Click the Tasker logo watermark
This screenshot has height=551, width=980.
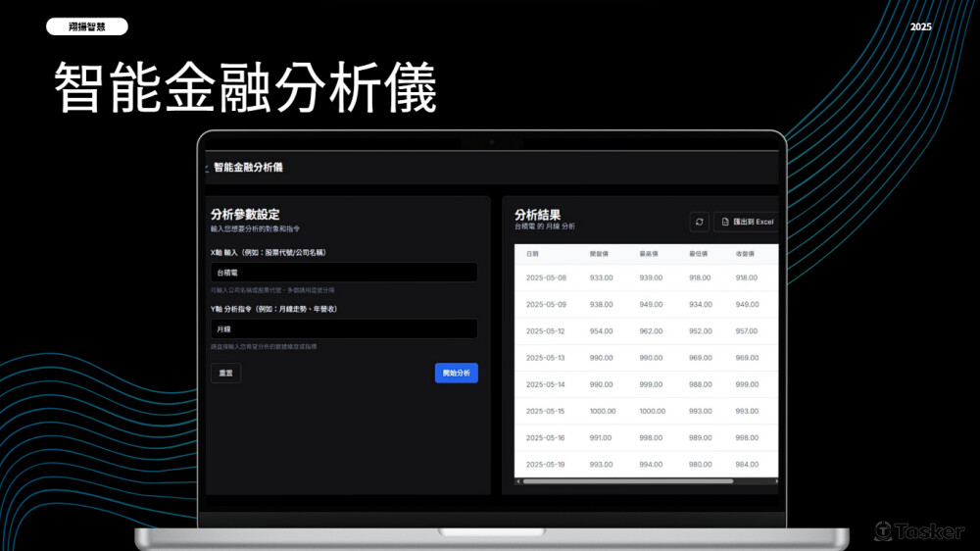click(x=918, y=531)
